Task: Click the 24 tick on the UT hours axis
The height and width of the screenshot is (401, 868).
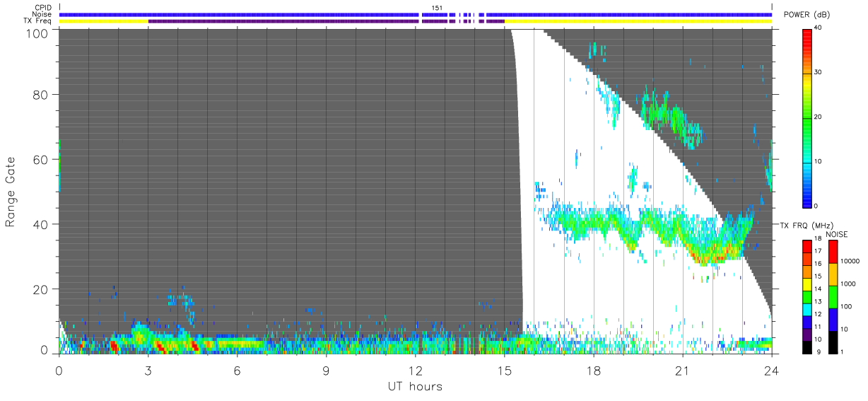Action: point(771,369)
